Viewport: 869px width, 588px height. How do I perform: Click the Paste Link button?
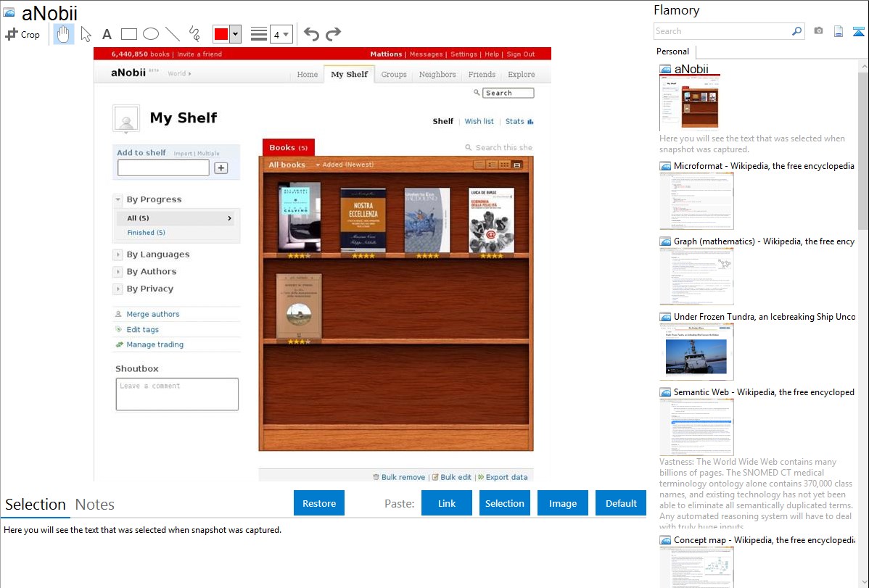tap(447, 503)
